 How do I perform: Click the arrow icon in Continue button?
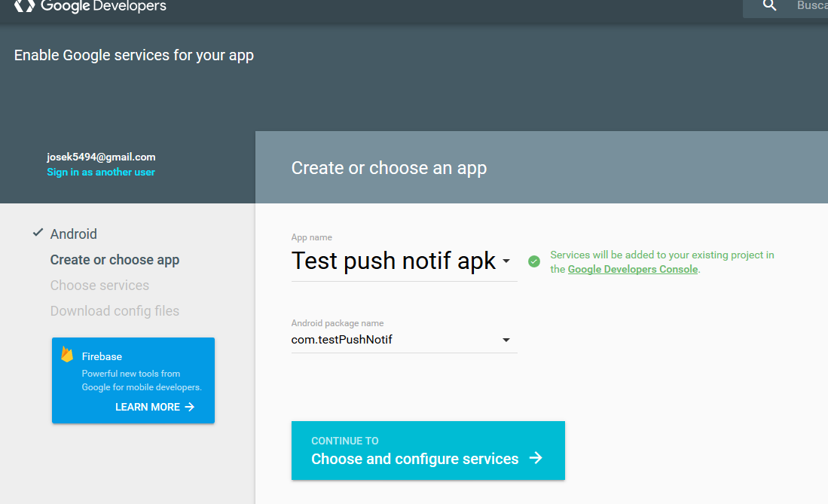pos(536,457)
